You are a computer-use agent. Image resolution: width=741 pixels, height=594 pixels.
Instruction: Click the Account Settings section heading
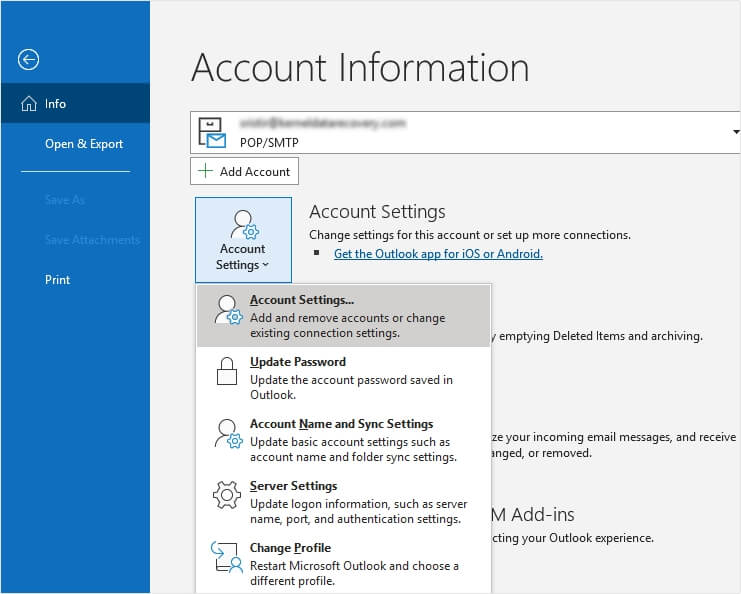[377, 212]
